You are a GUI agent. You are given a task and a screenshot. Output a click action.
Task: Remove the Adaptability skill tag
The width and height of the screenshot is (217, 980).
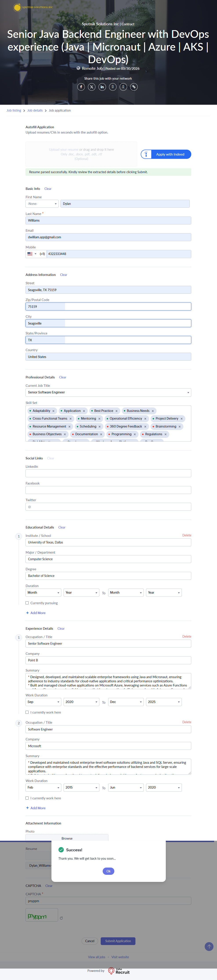point(53,411)
